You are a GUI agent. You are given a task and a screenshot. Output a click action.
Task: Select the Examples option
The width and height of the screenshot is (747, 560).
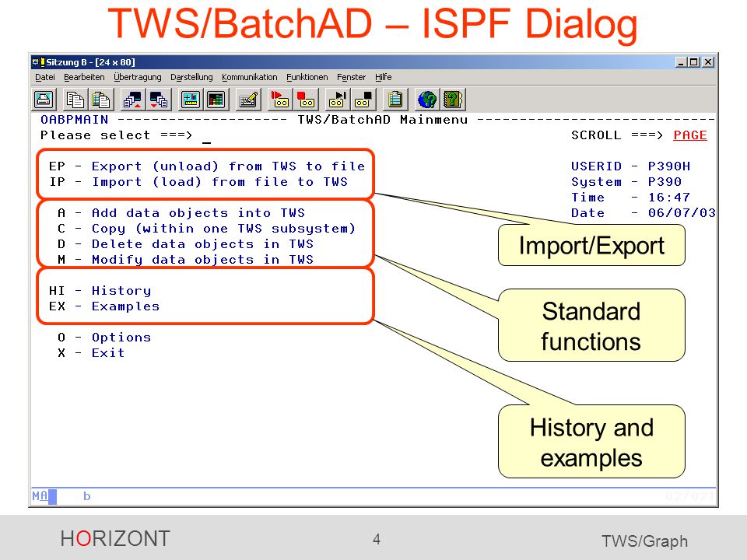(126, 306)
